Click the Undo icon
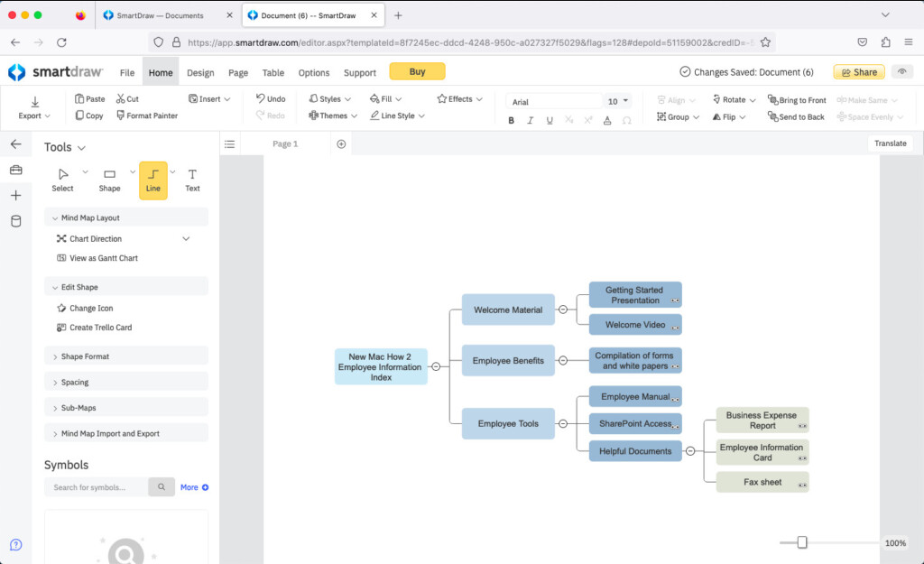924x564 pixels. [x=261, y=99]
